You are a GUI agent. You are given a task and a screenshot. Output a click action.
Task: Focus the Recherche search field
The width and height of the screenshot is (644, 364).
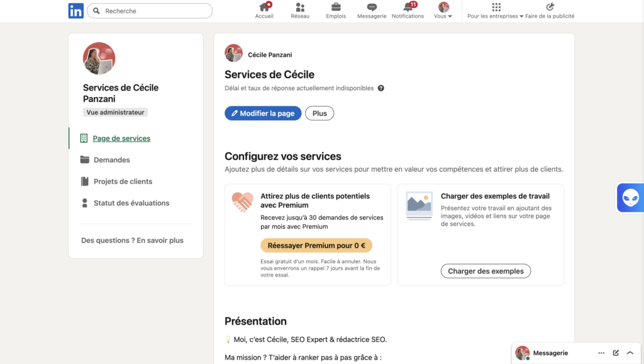[150, 11]
